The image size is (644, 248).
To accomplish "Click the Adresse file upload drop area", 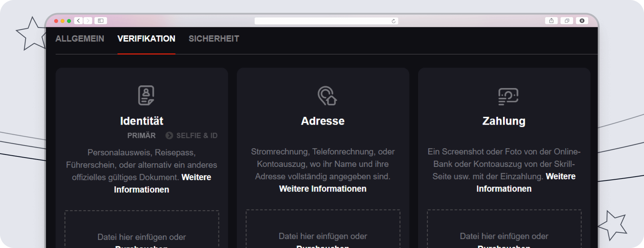I will [x=323, y=229].
